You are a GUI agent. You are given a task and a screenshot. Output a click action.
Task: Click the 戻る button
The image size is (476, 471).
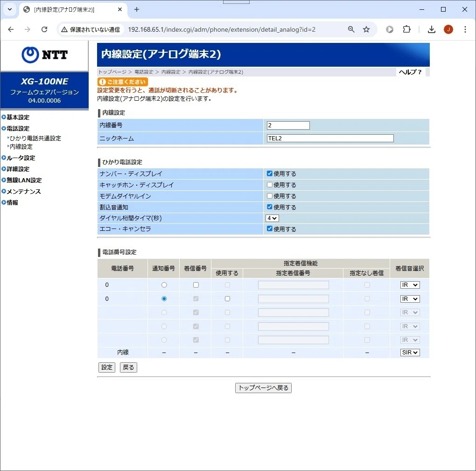(x=128, y=367)
